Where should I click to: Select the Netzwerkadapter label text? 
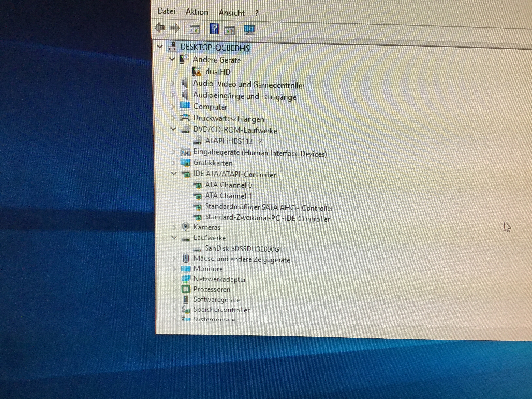[x=220, y=279]
